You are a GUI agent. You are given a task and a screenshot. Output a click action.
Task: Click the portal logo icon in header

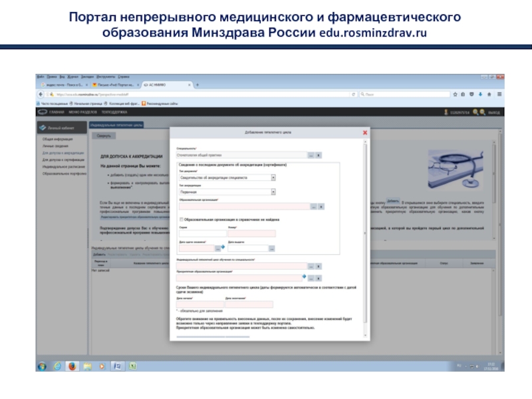(43, 112)
